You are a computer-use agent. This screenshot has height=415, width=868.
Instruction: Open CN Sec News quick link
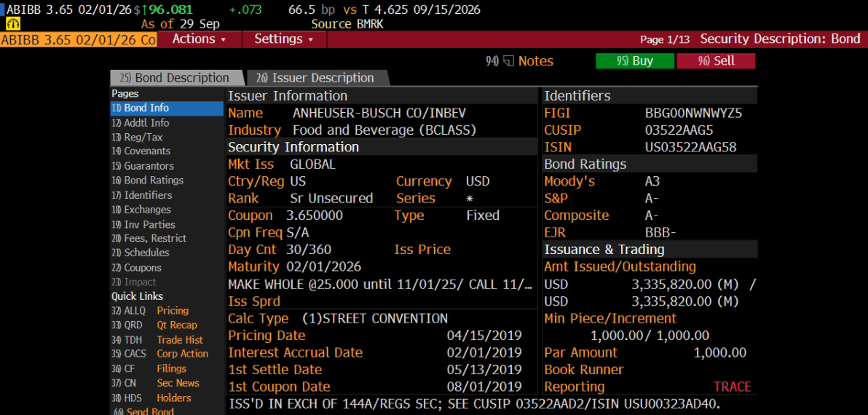[156, 384]
